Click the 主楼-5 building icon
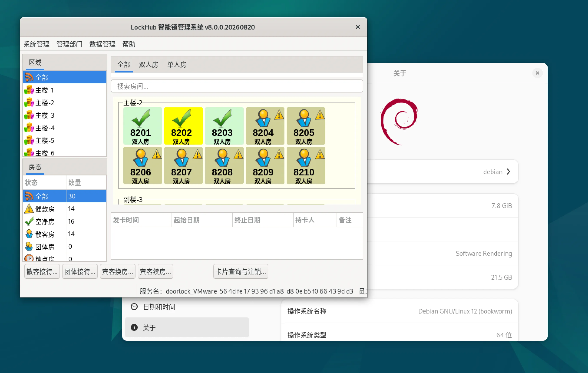588x373 pixels. [29, 140]
